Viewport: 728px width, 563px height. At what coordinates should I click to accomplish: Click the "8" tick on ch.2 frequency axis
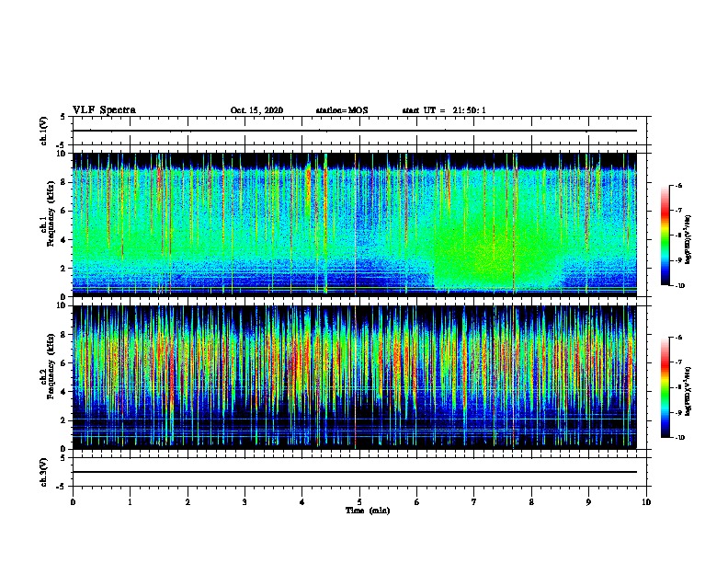pos(64,335)
